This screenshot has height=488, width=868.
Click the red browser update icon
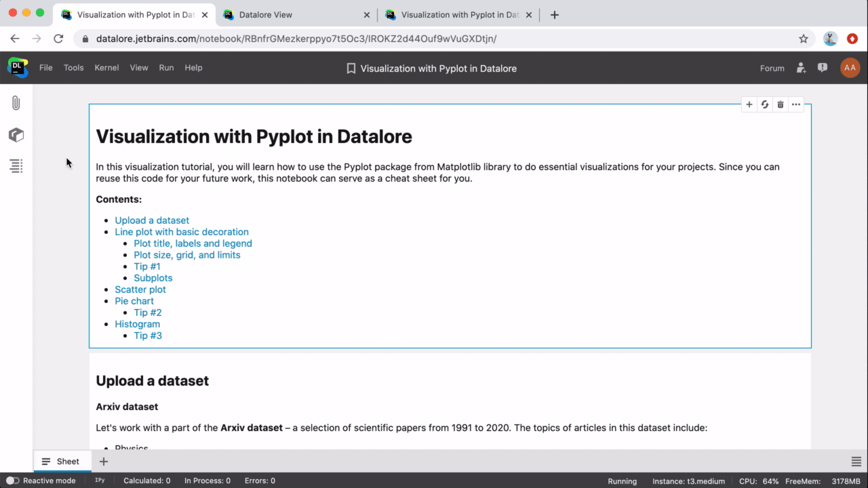point(852,39)
